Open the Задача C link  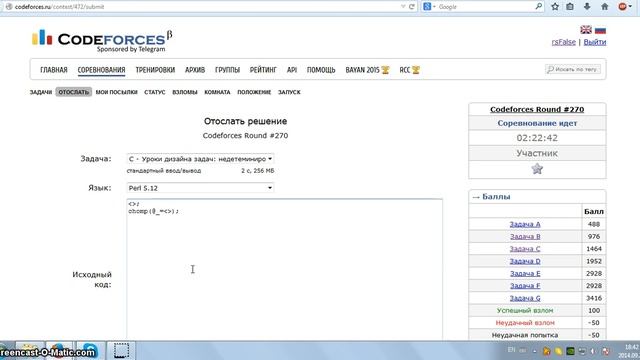525,249
